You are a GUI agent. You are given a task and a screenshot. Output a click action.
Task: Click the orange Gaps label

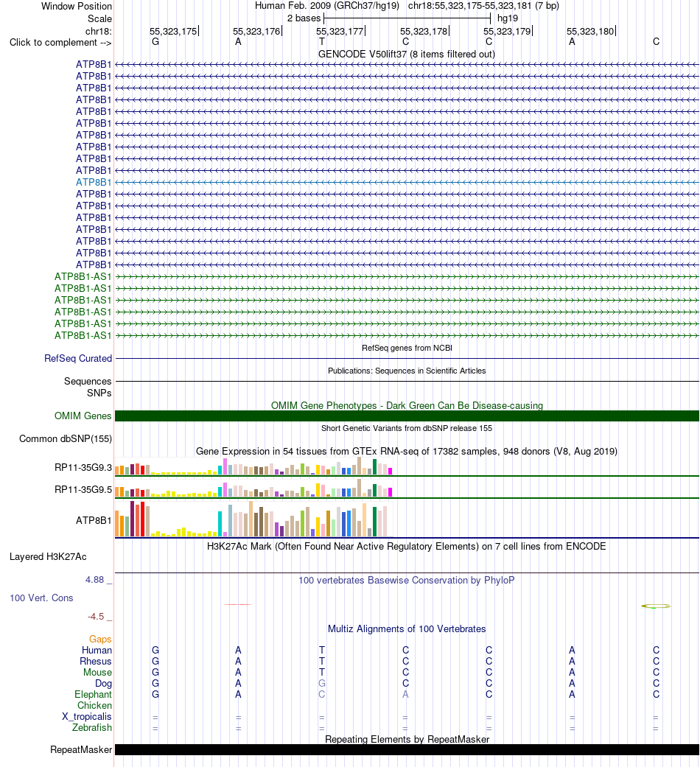[x=100, y=640]
